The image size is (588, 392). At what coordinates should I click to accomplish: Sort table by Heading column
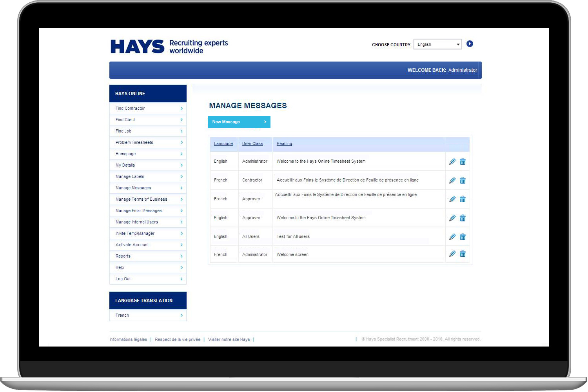(284, 144)
